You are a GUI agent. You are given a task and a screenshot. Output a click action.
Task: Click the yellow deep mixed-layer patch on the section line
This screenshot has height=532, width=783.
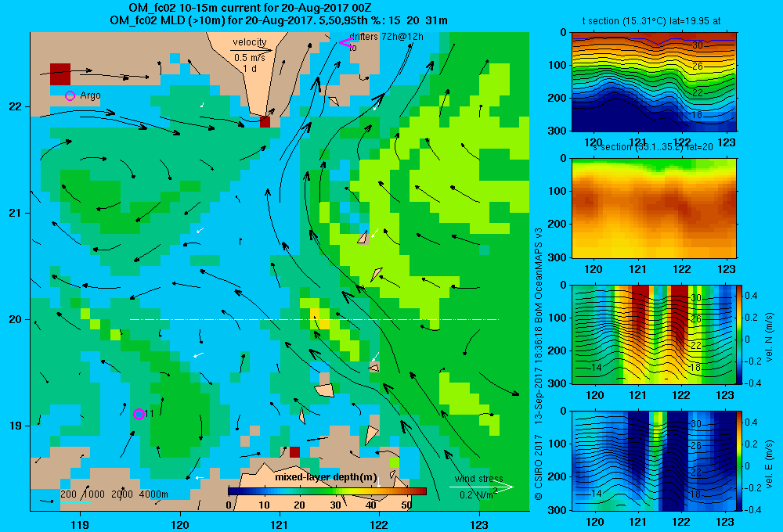coord(319,319)
